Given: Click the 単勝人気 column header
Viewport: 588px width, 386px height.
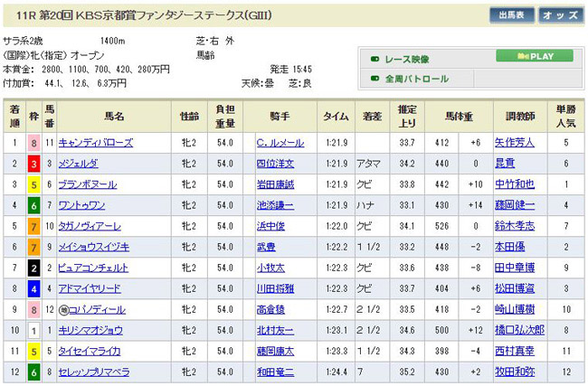Looking at the screenshot, I should [x=565, y=117].
